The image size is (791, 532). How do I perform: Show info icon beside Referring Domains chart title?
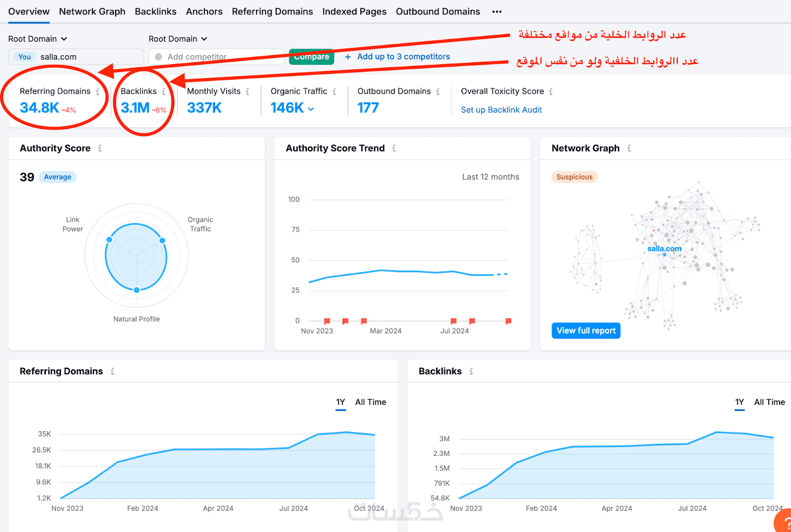pyautogui.click(x=113, y=371)
